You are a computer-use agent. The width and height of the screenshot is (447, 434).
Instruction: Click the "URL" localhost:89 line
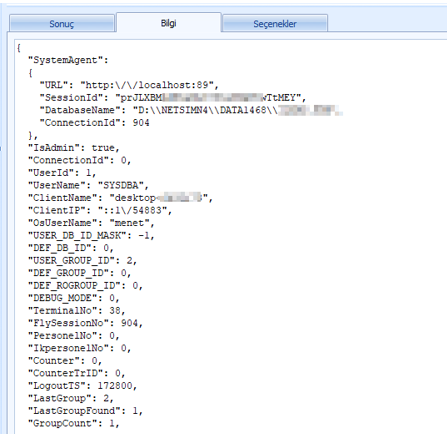click(129, 85)
